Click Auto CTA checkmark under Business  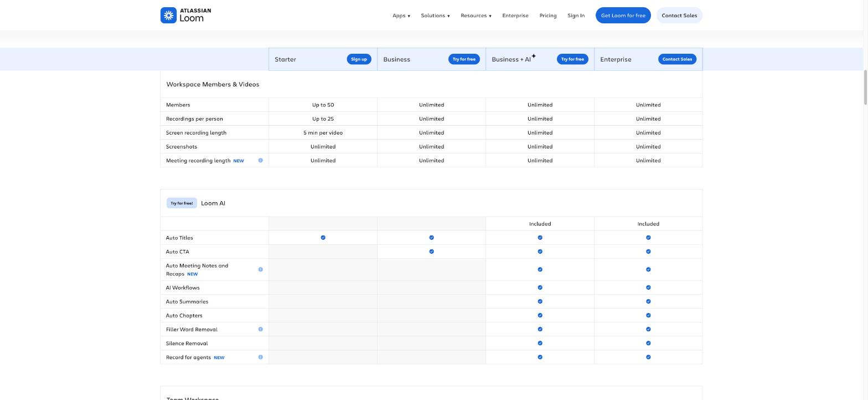[x=432, y=252]
